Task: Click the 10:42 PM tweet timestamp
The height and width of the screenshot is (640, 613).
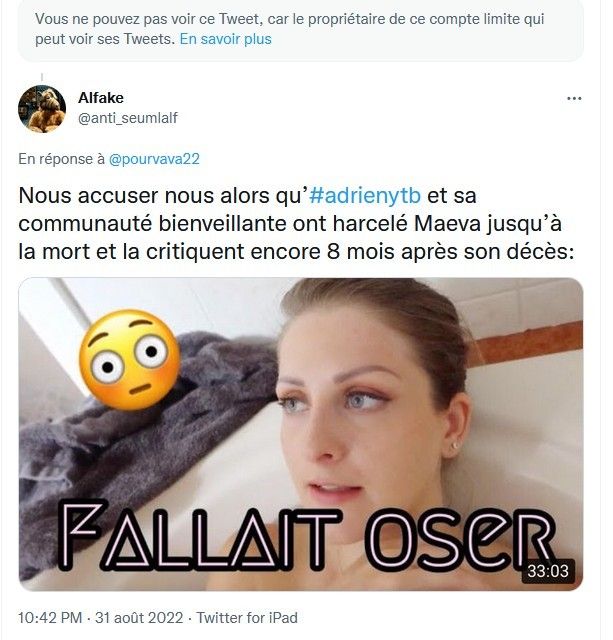Action: (50, 618)
